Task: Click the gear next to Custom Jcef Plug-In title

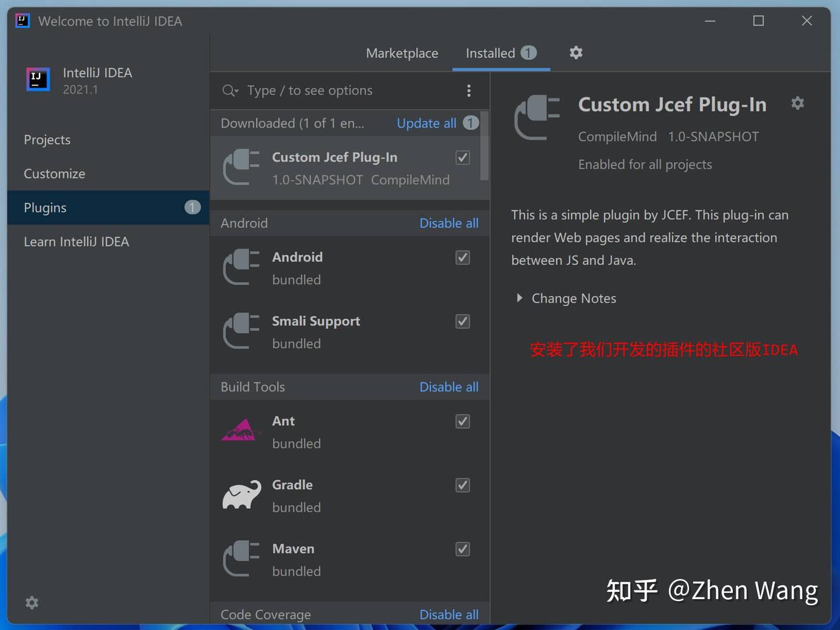Action: click(797, 103)
